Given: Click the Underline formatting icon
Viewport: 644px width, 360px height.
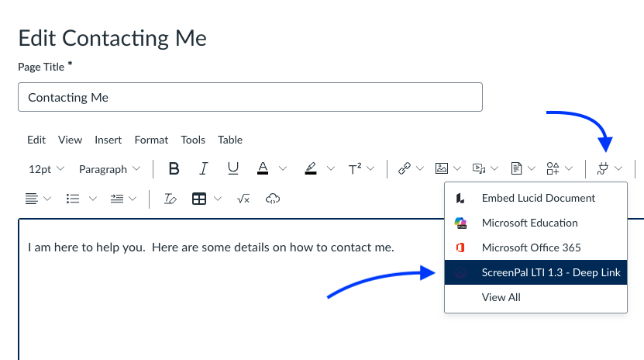Looking at the screenshot, I should pos(232,168).
